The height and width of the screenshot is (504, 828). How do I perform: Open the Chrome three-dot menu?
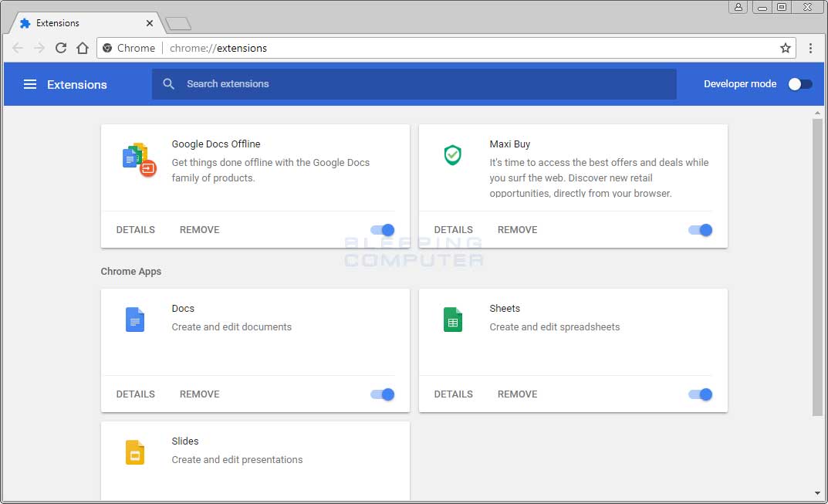tap(810, 48)
